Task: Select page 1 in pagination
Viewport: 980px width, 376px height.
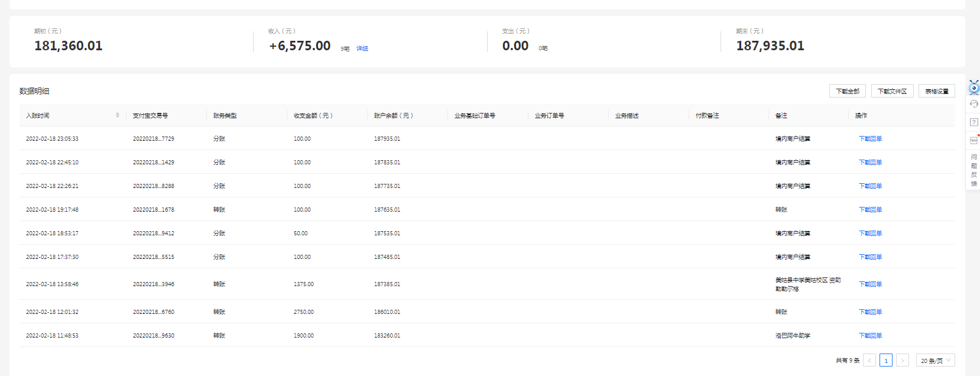Action: tap(886, 360)
